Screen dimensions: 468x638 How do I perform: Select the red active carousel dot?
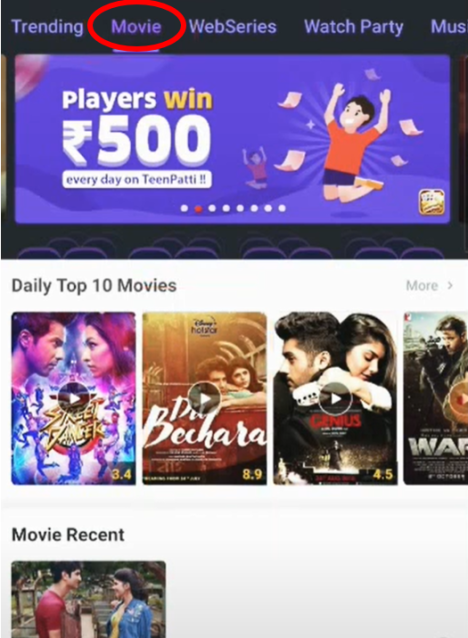point(198,209)
